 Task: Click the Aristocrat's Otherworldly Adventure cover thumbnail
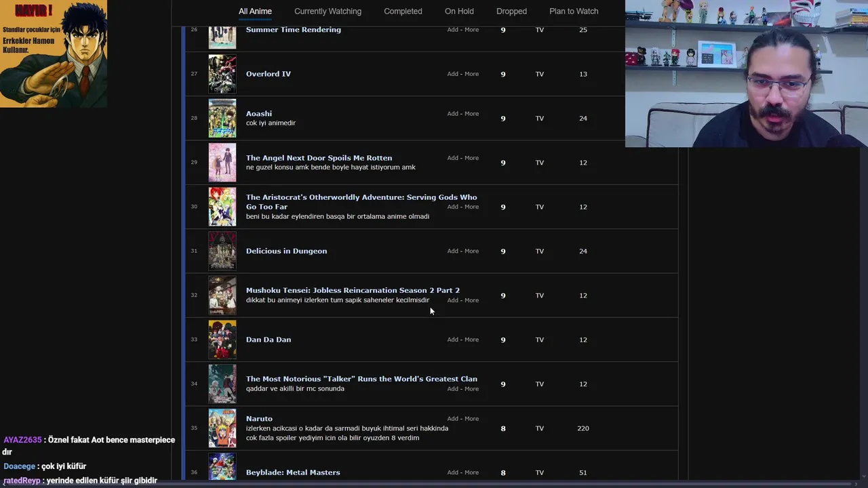point(222,207)
